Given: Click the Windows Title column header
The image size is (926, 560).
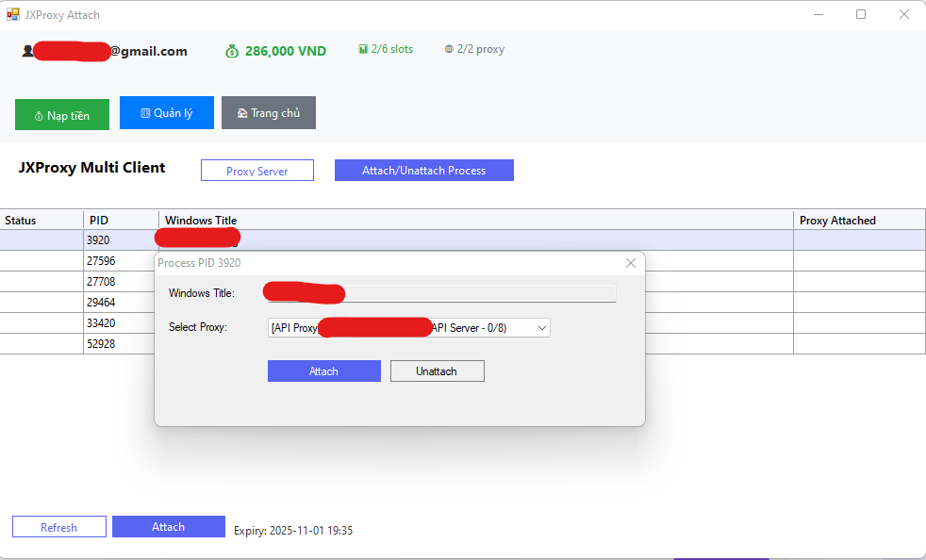Looking at the screenshot, I should point(476,220).
